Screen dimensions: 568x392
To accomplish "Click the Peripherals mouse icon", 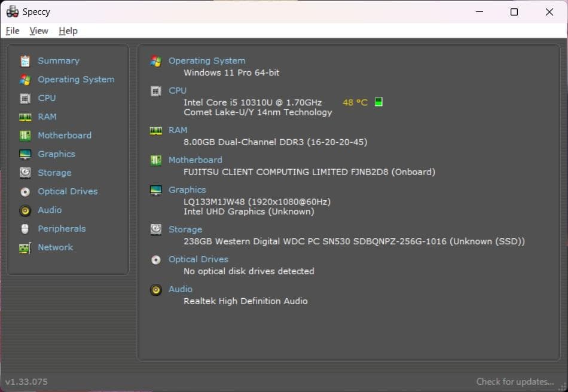I will [x=24, y=228].
